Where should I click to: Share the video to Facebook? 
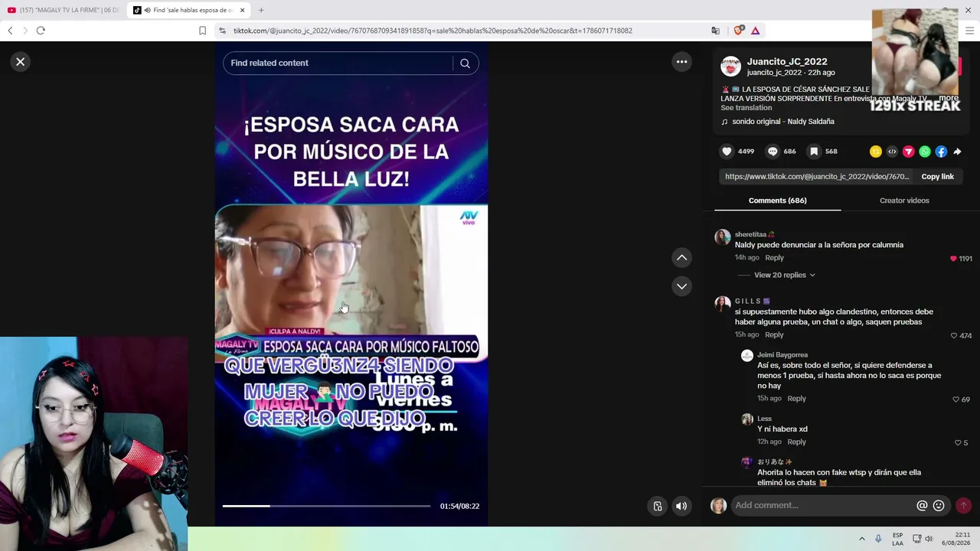coord(941,152)
